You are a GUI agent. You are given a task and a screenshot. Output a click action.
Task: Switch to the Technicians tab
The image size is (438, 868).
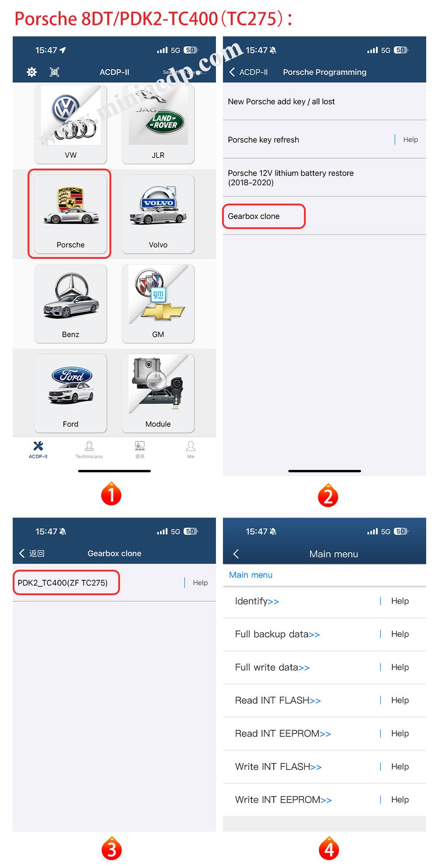tap(89, 450)
